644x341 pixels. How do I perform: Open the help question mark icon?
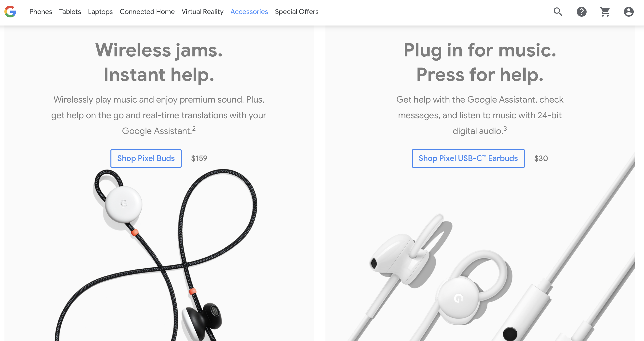(x=581, y=12)
